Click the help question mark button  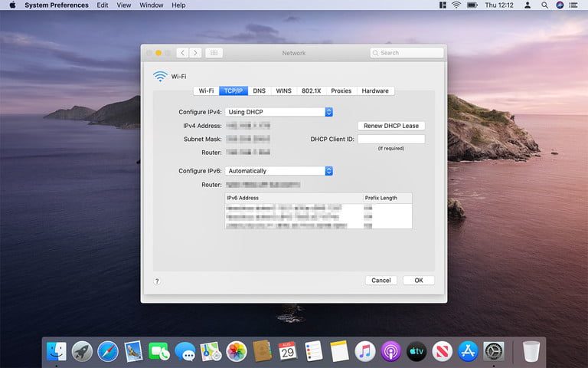157,281
